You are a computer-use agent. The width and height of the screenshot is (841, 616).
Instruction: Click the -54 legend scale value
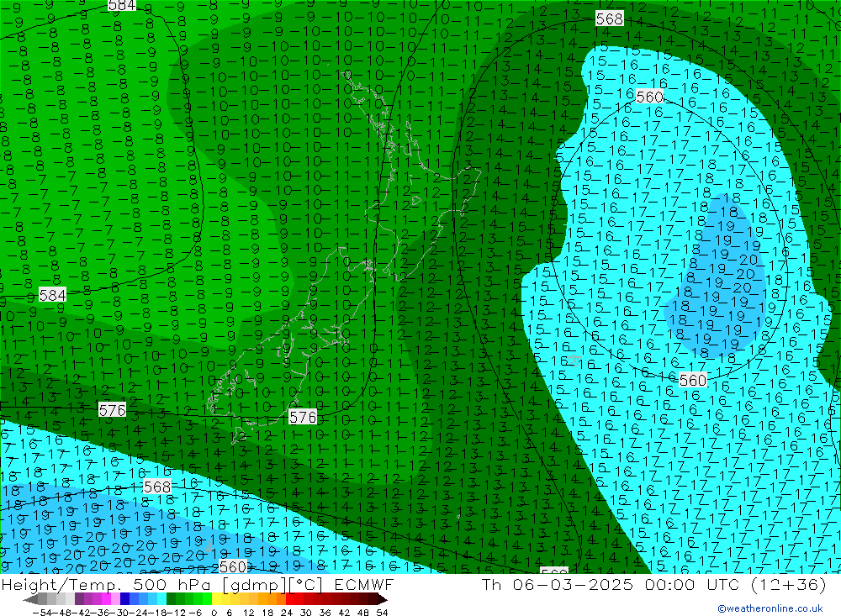[42, 613]
